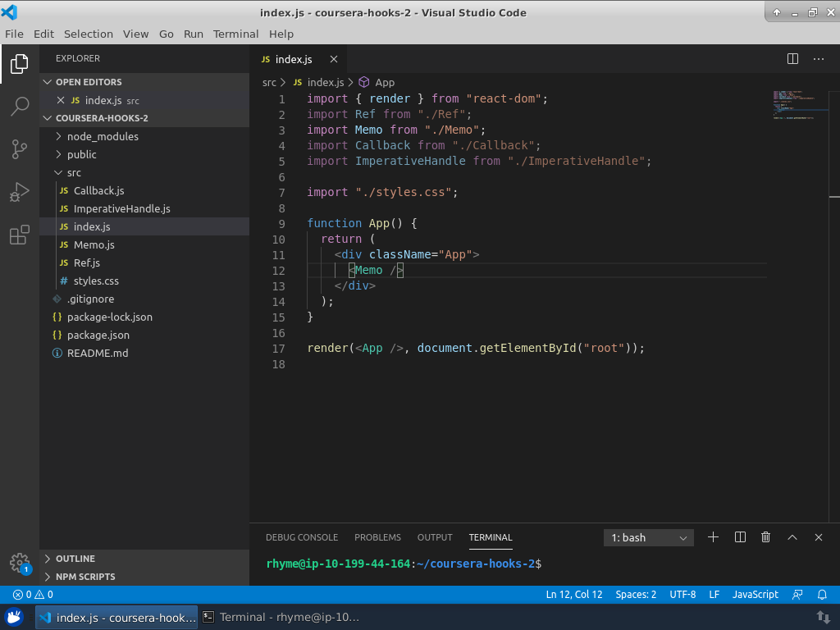The image size is (840, 630).
Task: Open the 1: bash terminal dropdown
Action: pyautogui.click(x=648, y=538)
